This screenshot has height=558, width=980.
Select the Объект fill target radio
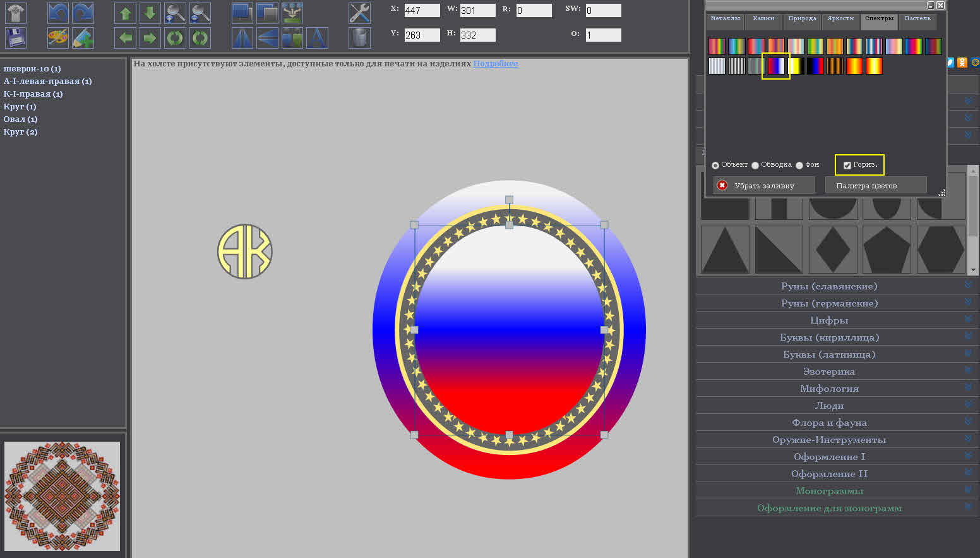click(715, 165)
